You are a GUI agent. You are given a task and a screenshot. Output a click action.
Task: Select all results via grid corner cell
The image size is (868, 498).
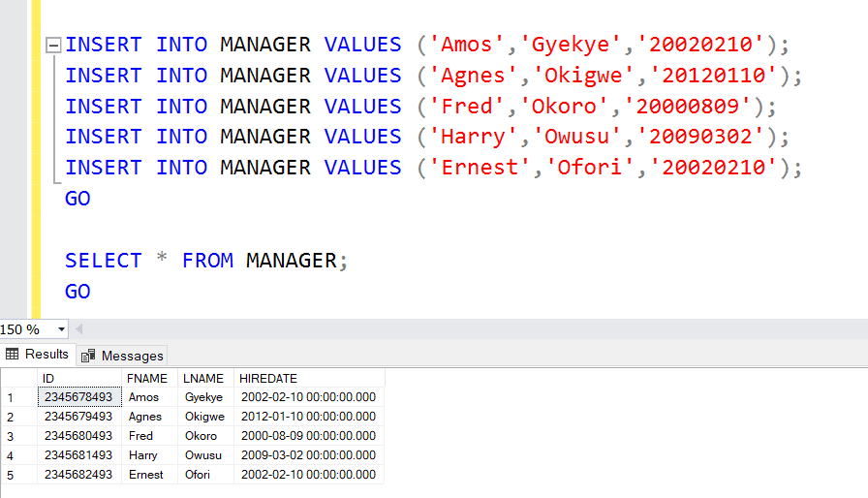pyautogui.click(x=18, y=378)
